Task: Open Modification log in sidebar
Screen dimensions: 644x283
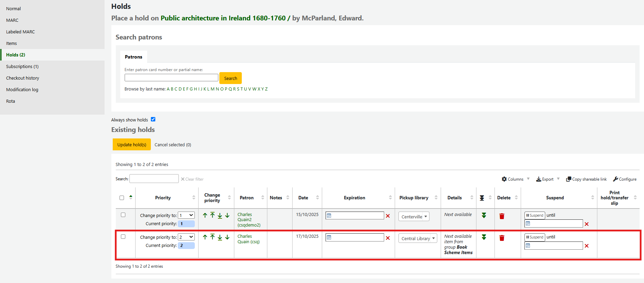Action: point(22,90)
